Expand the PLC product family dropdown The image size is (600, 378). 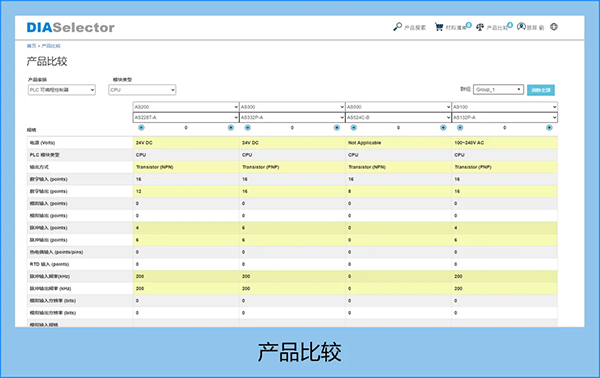pos(62,90)
